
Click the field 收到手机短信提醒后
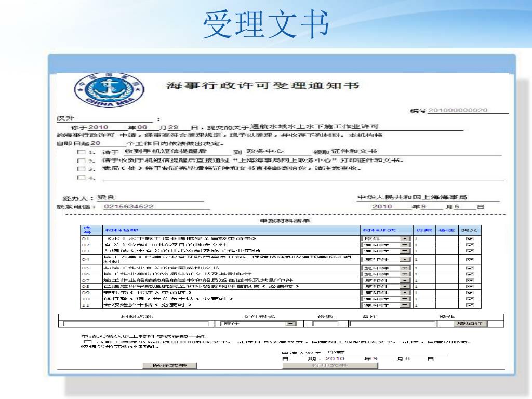178,151
